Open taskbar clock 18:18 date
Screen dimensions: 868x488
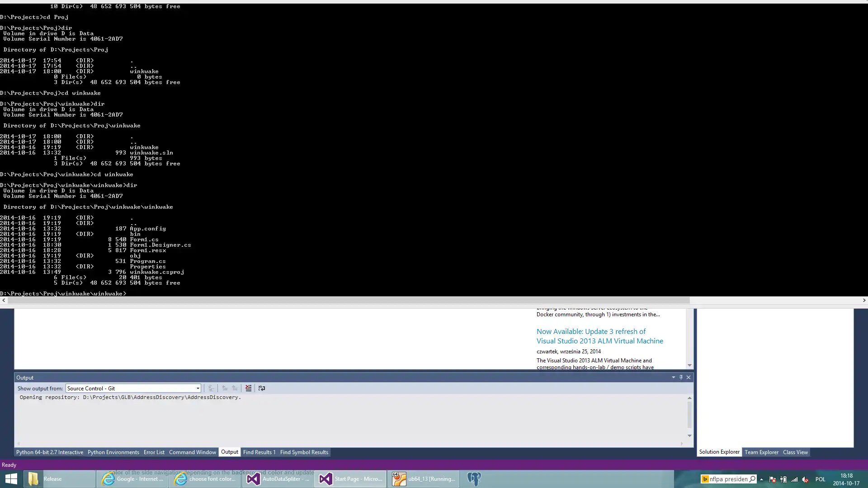click(x=846, y=479)
